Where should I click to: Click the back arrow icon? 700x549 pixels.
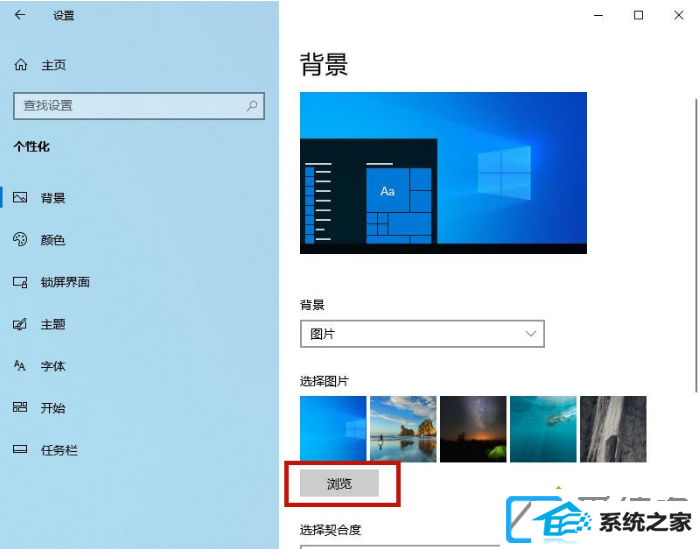click(x=20, y=15)
